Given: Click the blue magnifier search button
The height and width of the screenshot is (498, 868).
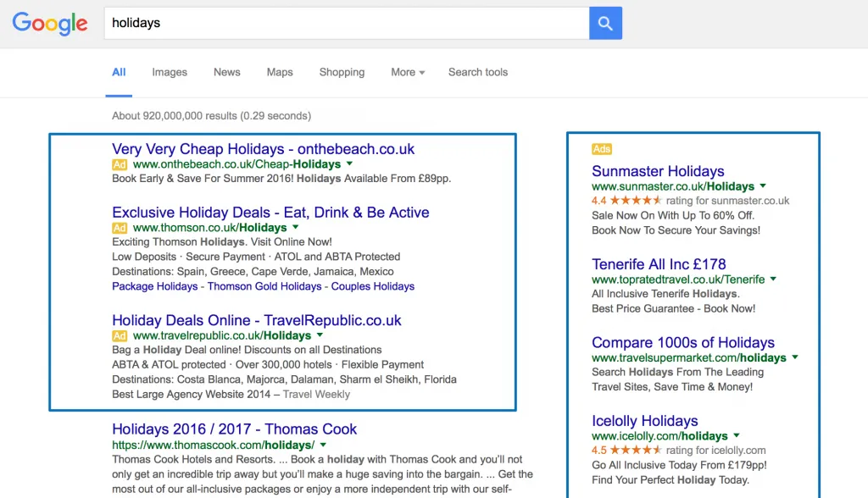Looking at the screenshot, I should [605, 23].
